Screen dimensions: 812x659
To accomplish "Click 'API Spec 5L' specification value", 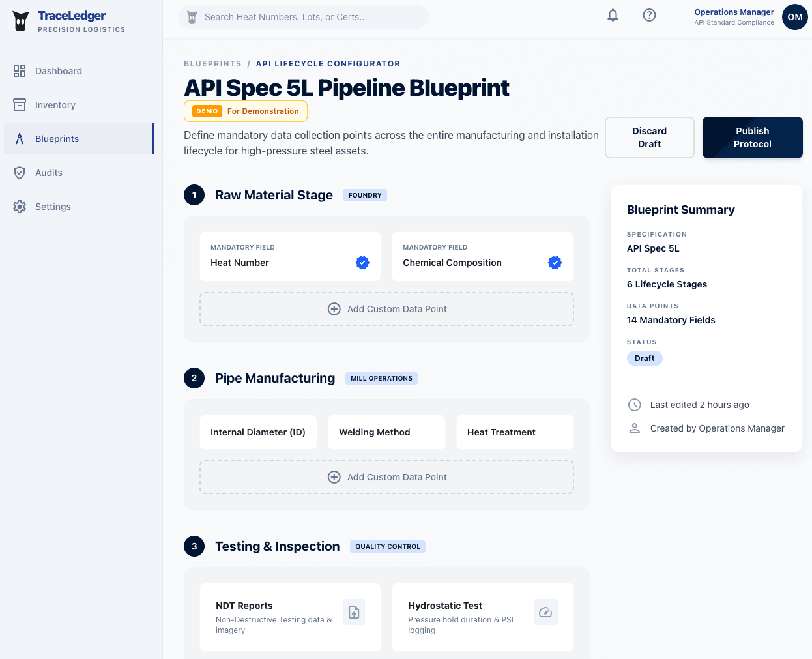I will [653, 248].
